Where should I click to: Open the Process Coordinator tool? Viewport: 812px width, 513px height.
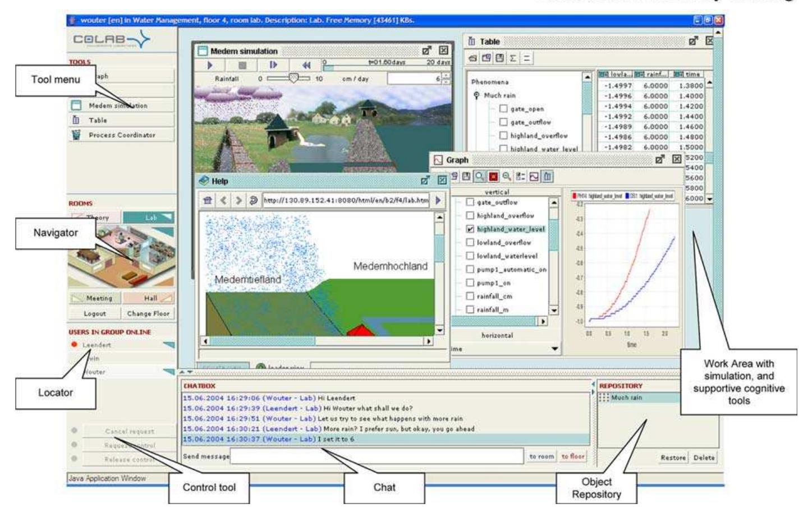121,135
